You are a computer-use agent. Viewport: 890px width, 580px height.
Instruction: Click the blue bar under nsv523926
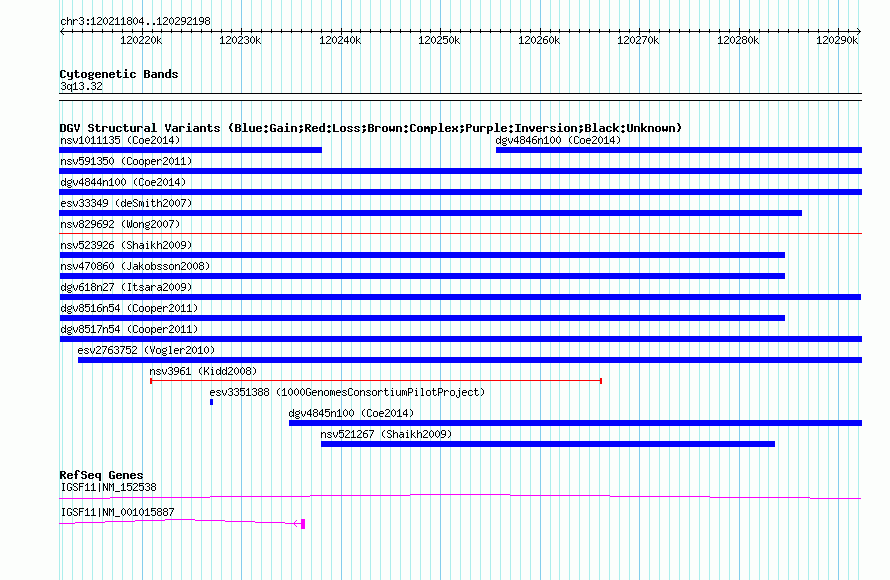[x=422, y=255]
